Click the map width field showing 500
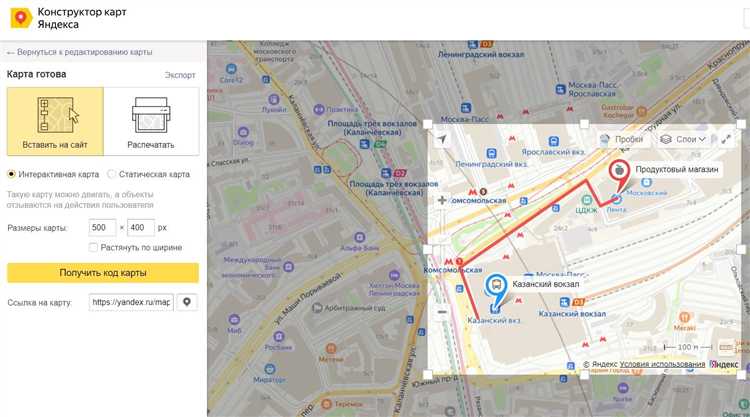Screen dimensions: 750x417 (102, 228)
